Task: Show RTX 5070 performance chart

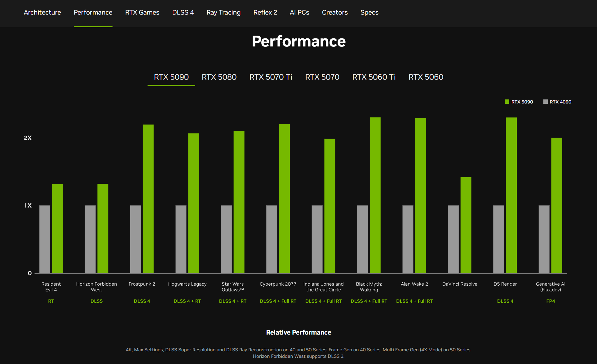Action: pos(322,77)
